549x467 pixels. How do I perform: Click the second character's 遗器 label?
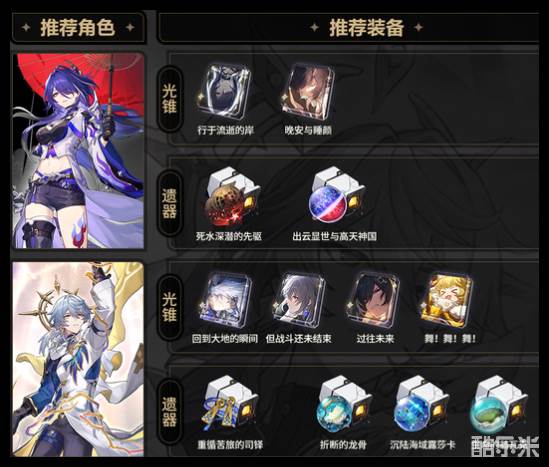tap(169, 412)
